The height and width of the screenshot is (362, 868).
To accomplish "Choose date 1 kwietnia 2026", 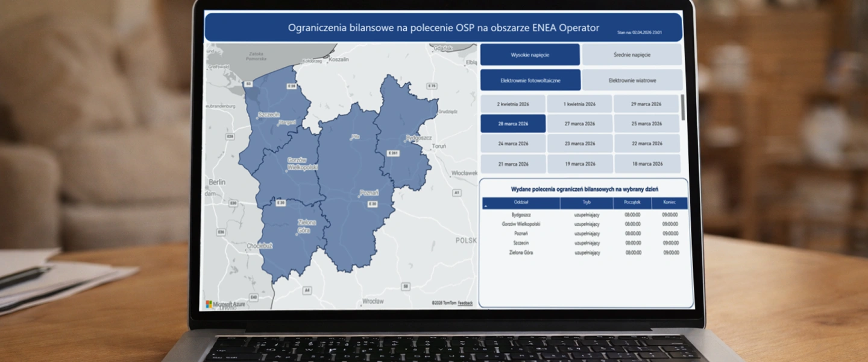I will click(579, 104).
